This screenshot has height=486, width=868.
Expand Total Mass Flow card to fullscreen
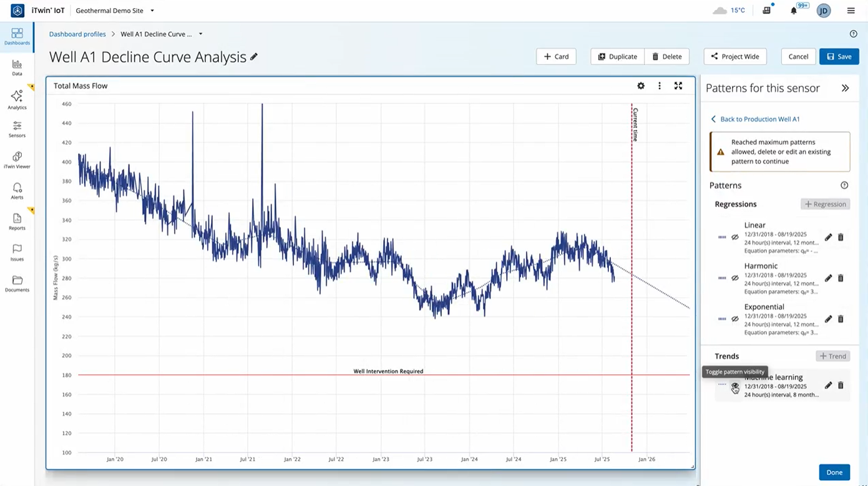pyautogui.click(x=678, y=86)
